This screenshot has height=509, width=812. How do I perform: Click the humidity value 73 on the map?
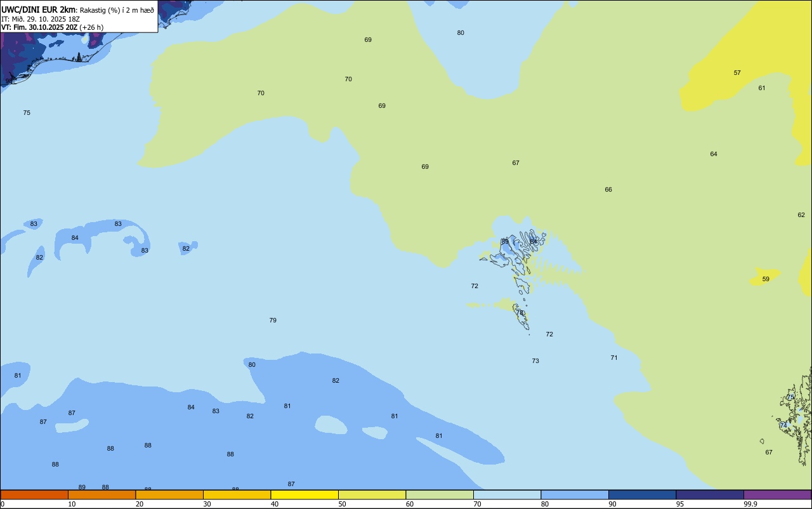(x=535, y=361)
